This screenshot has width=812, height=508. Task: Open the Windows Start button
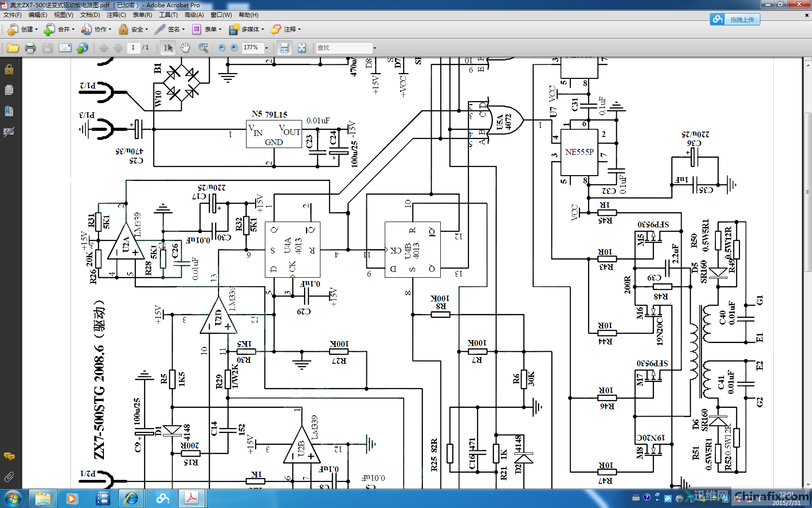pyautogui.click(x=13, y=498)
